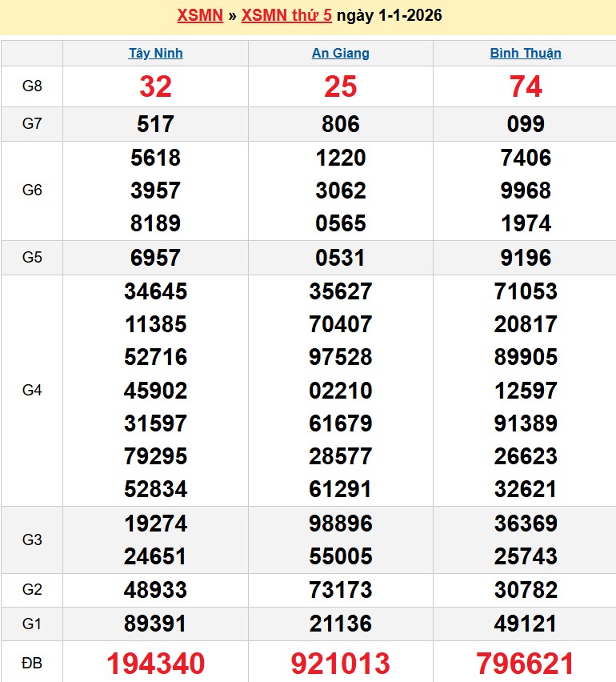Click the date text 'ngày 1-1-2026'
The image size is (616, 682).
click(x=390, y=15)
